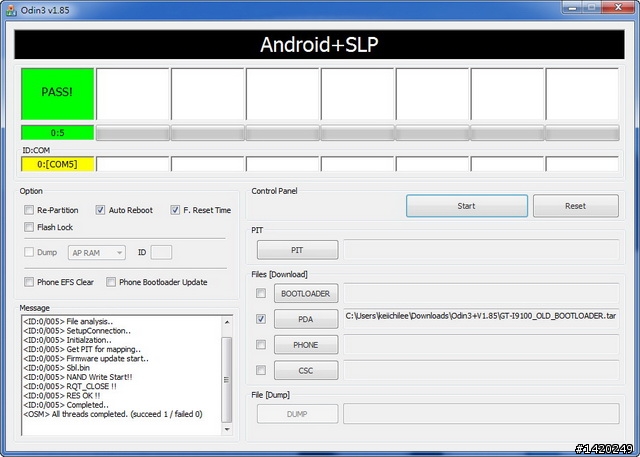Enable the Re-Partition checkbox
Viewport: 640px width, 457px height.
click(29, 210)
